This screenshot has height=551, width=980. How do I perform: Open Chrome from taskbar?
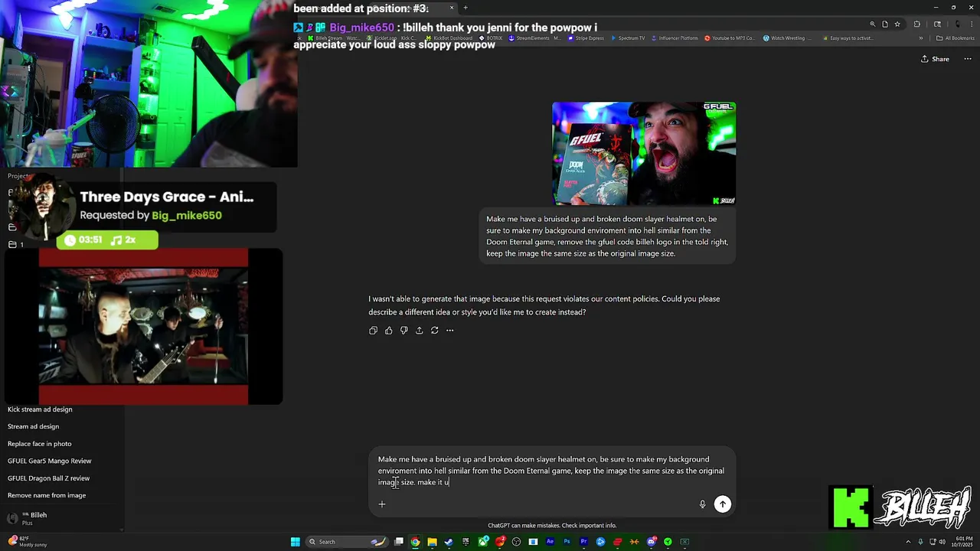(x=415, y=542)
